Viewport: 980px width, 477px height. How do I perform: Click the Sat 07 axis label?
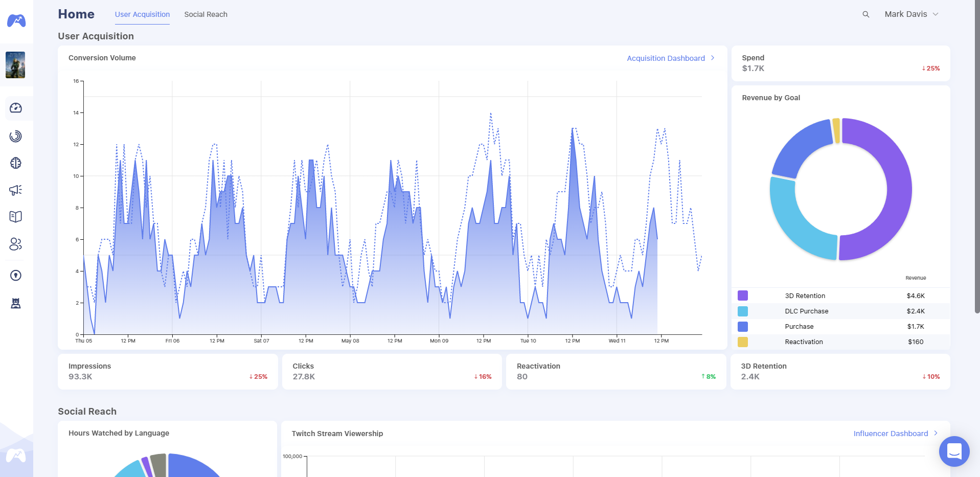[x=261, y=341]
